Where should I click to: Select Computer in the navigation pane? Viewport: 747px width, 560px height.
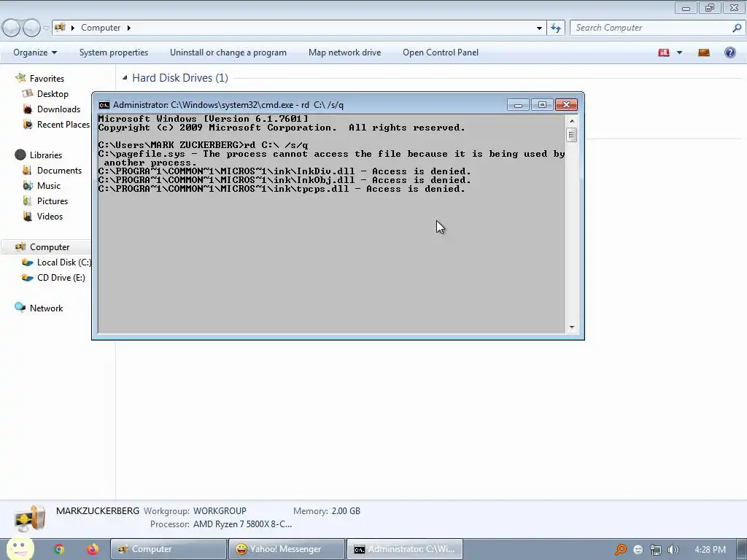(x=50, y=247)
